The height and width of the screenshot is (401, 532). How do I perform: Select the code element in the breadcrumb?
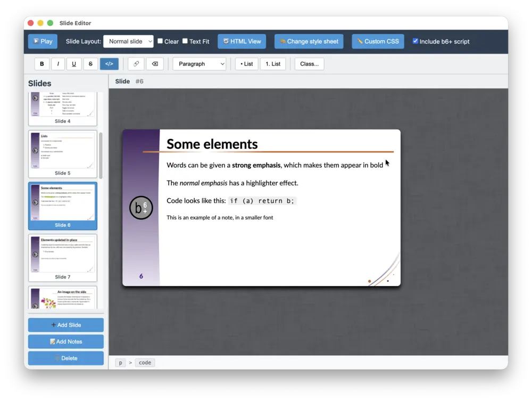pyautogui.click(x=145, y=362)
